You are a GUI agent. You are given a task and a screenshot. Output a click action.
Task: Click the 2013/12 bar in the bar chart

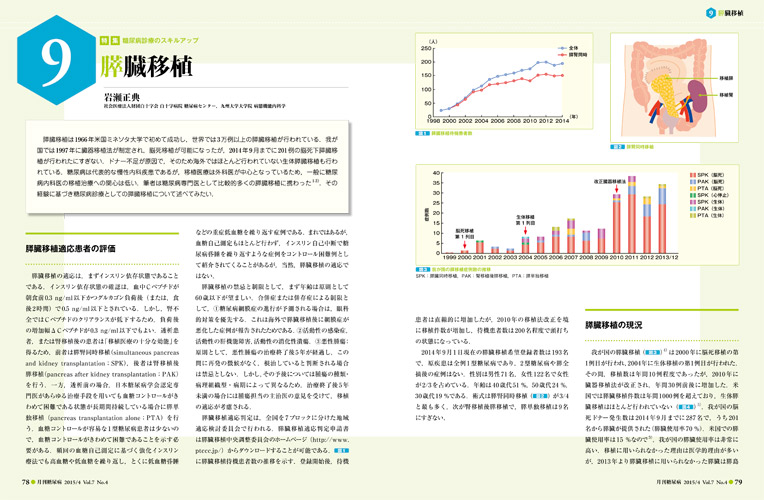click(x=662, y=218)
